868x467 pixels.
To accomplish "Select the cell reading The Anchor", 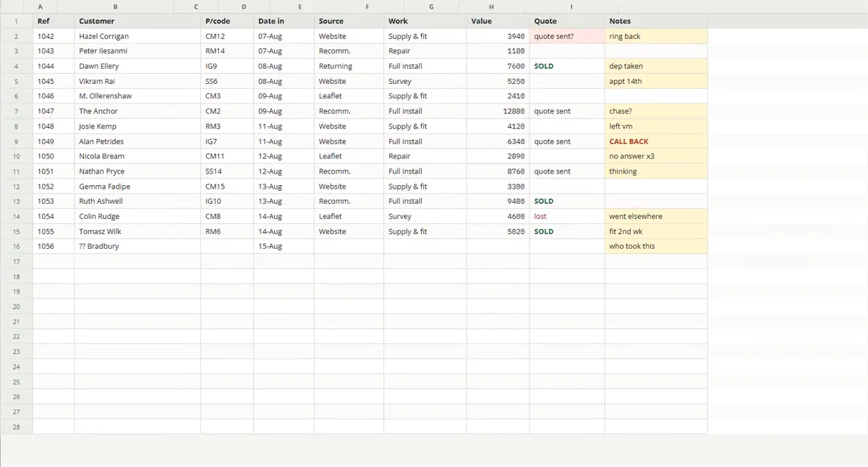I will tap(137, 111).
